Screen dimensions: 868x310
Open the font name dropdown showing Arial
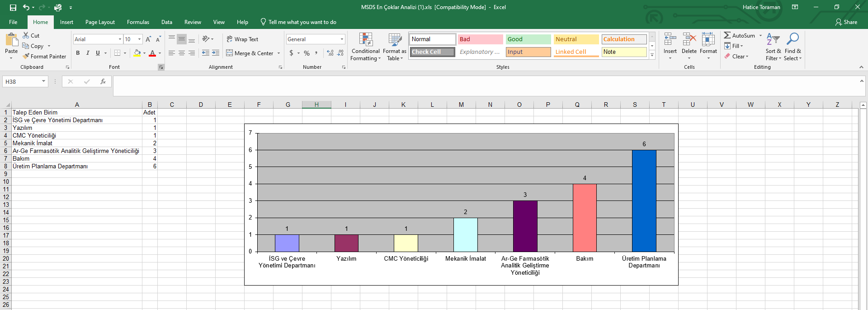(98, 39)
